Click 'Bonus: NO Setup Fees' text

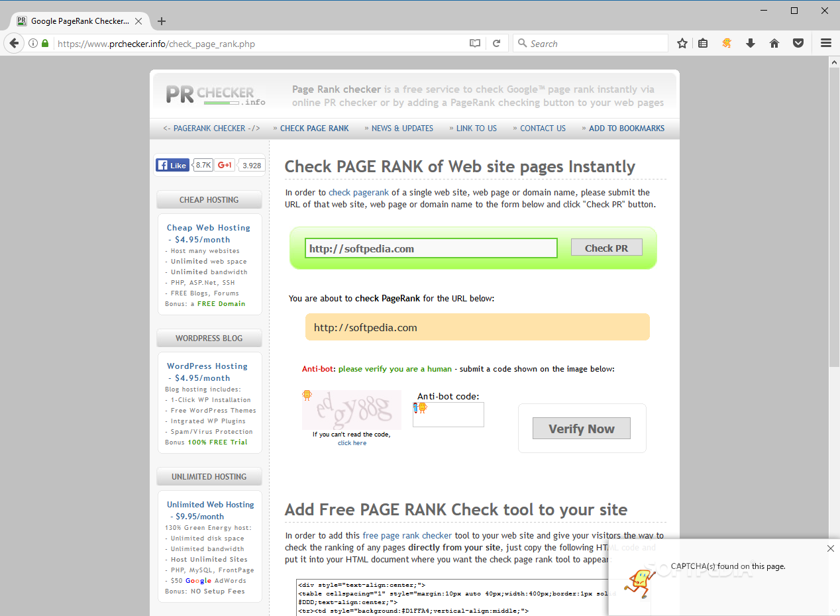205,591
